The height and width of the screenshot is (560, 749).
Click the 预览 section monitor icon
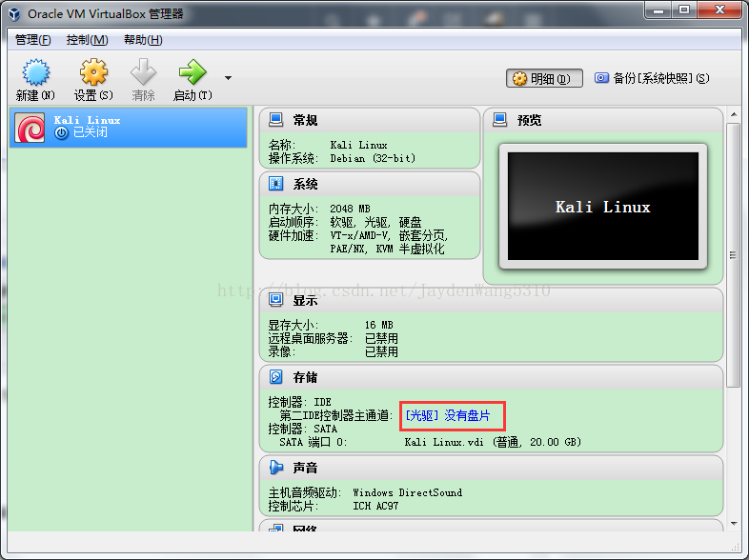click(499, 119)
